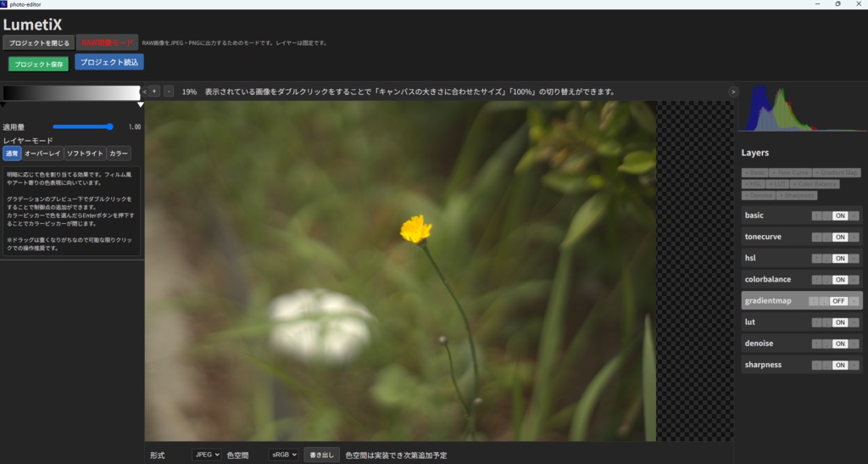This screenshot has height=464, width=868.
Task: Open the JPEG format dropdown
Action: click(207, 455)
